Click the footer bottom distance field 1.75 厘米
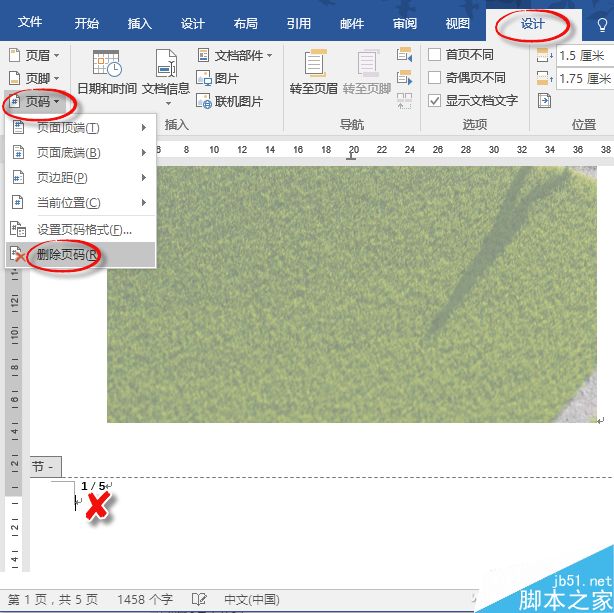614x613 pixels. point(585,79)
